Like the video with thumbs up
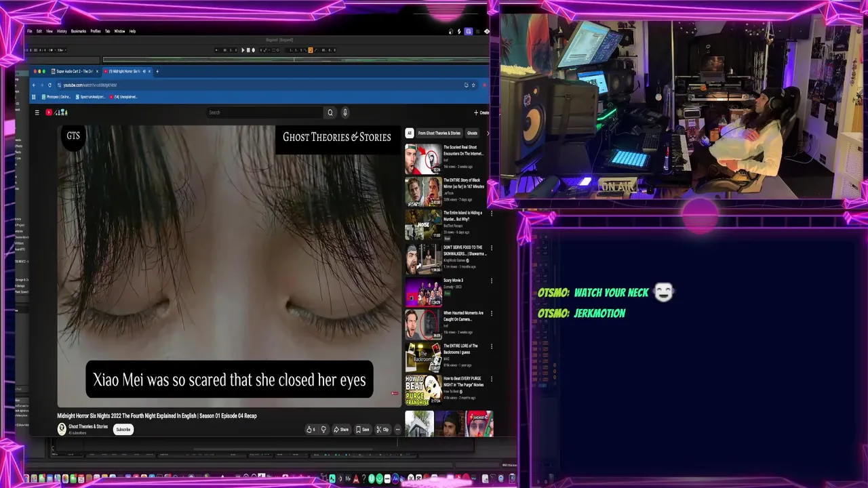 click(311, 429)
